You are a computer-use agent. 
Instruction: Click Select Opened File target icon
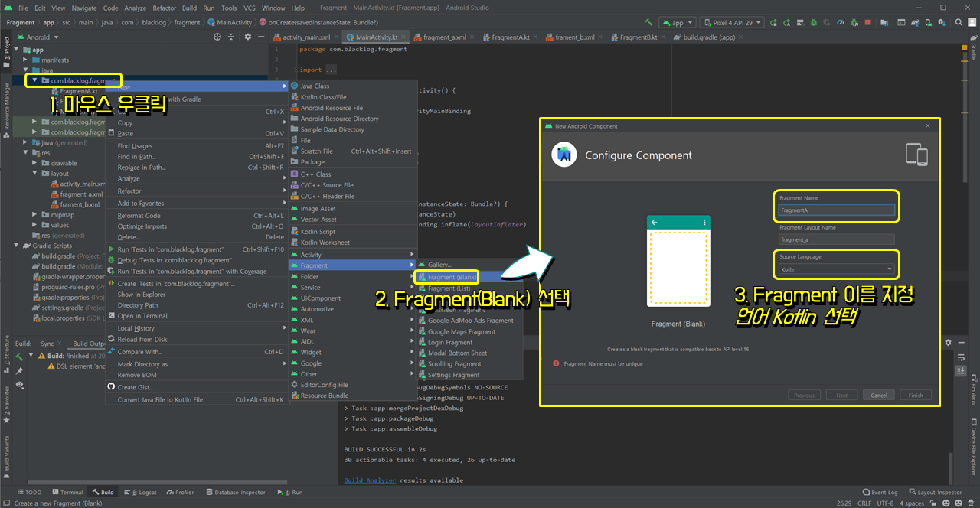[x=218, y=37]
